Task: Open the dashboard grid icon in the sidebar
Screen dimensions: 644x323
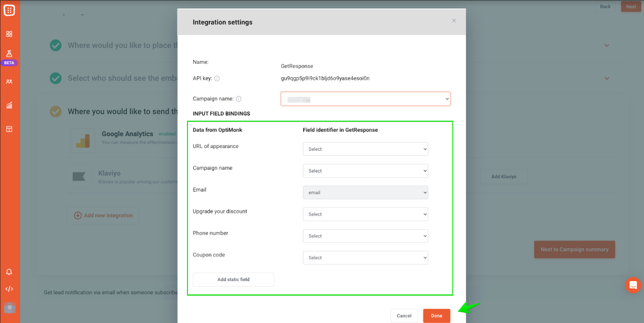Action: coord(9,34)
